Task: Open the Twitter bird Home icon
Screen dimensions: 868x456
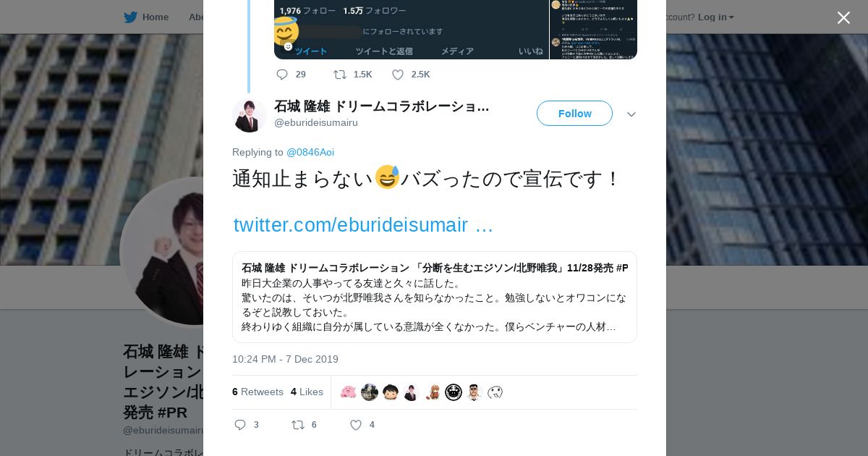Action: [x=130, y=17]
